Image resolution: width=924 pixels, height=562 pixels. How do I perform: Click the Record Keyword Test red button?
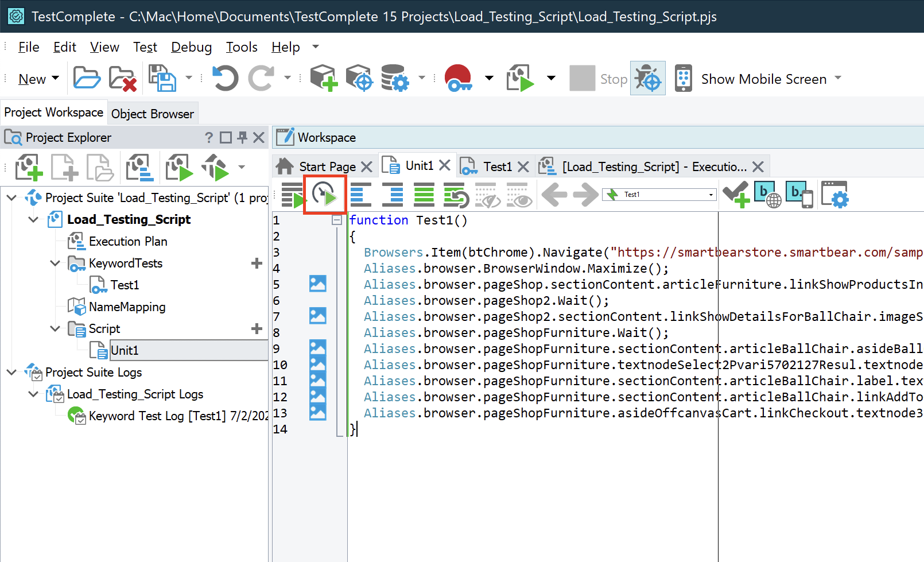458,78
